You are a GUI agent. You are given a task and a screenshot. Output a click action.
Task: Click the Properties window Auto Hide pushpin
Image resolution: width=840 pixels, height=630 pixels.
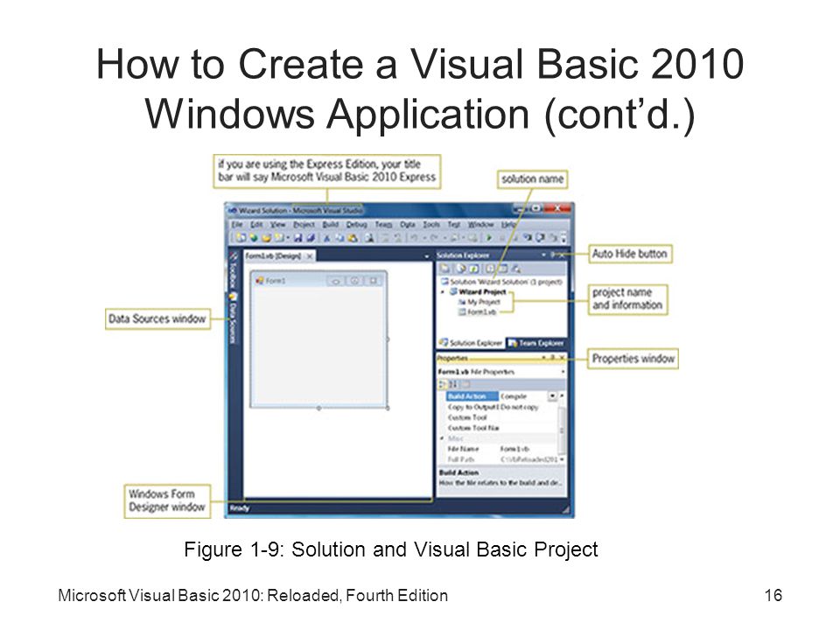pyautogui.click(x=553, y=357)
